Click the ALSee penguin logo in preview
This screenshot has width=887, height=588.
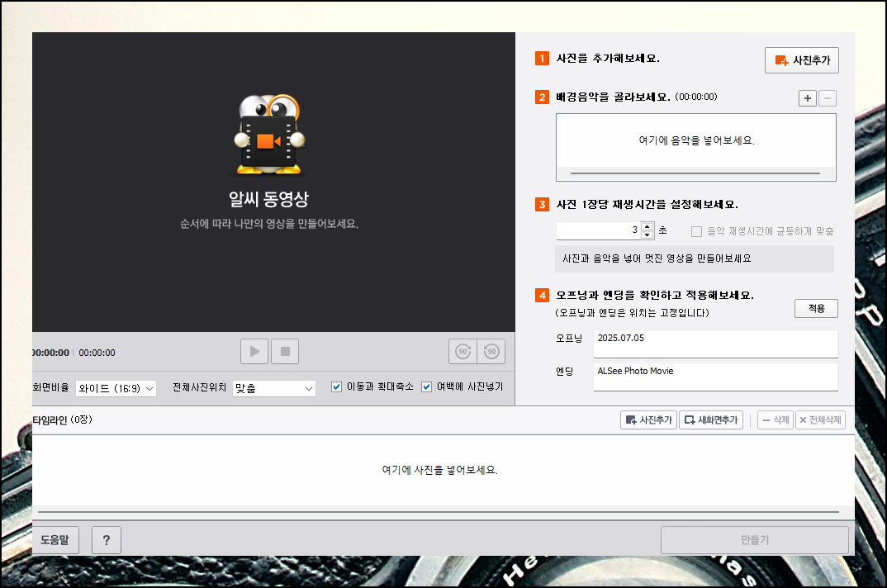[269, 135]
